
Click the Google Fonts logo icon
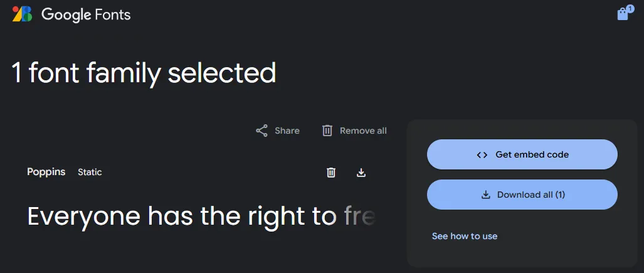point(22,14)
